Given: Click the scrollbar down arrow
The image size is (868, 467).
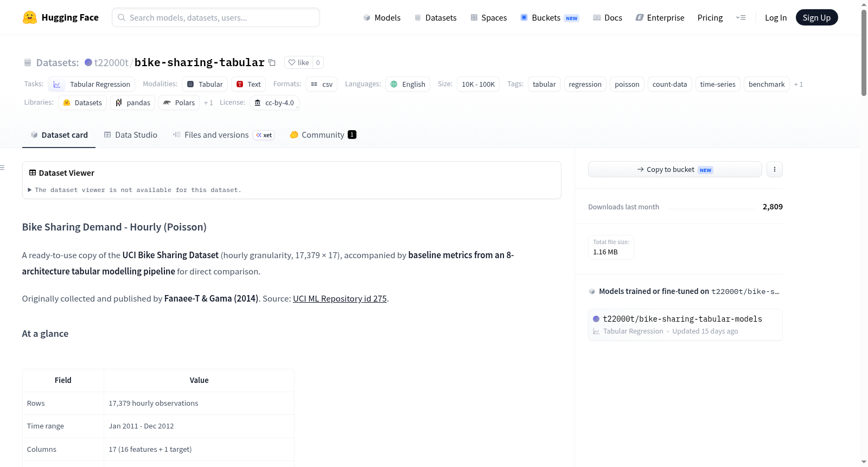Looking at the screenshot, I should 864,462.
